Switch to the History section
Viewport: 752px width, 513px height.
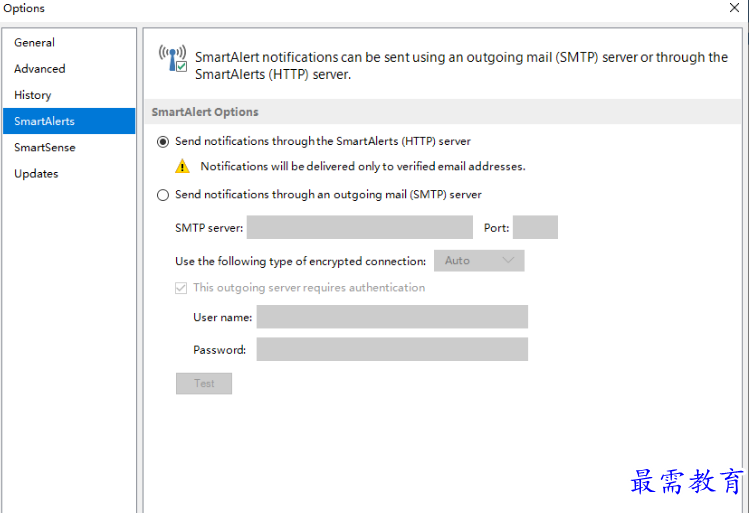[x=69, y=95]
